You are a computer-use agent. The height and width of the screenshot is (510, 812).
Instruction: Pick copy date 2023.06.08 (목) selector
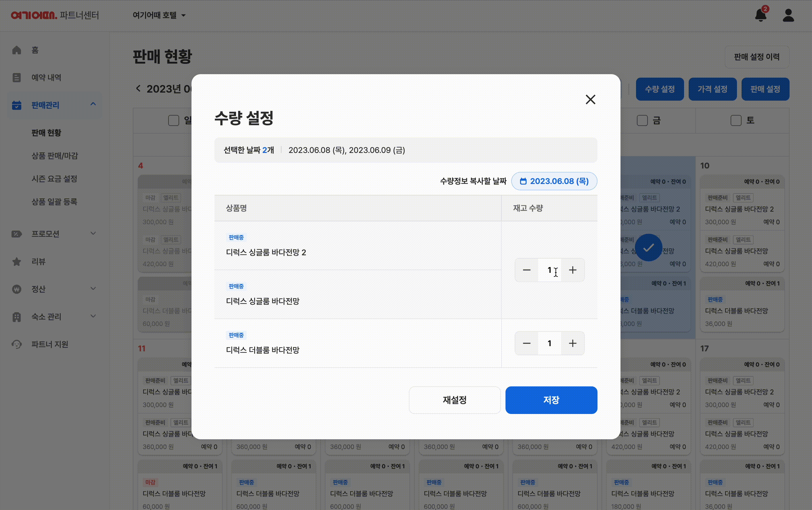tap(554, 181)
